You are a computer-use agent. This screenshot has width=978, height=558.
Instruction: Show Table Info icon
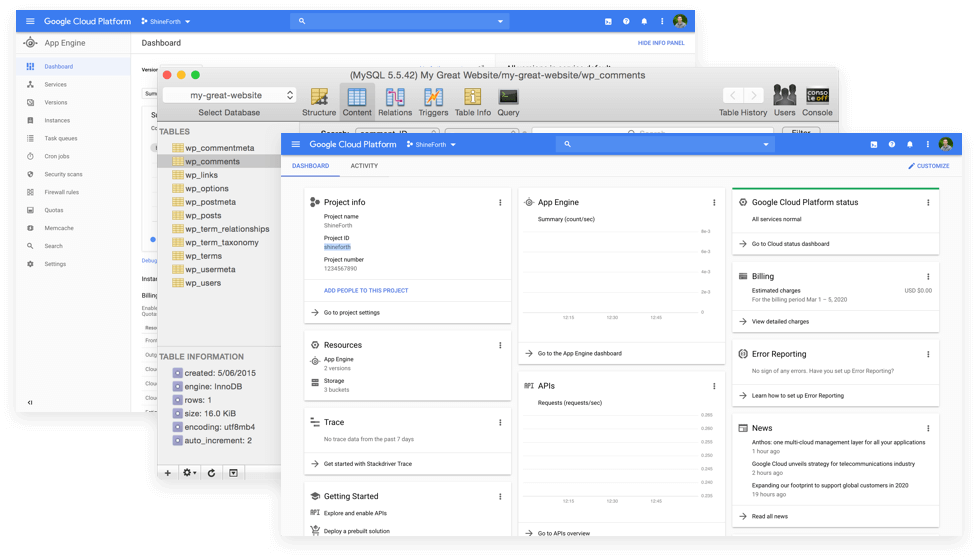pyautogui.click(x=473, y=102)
